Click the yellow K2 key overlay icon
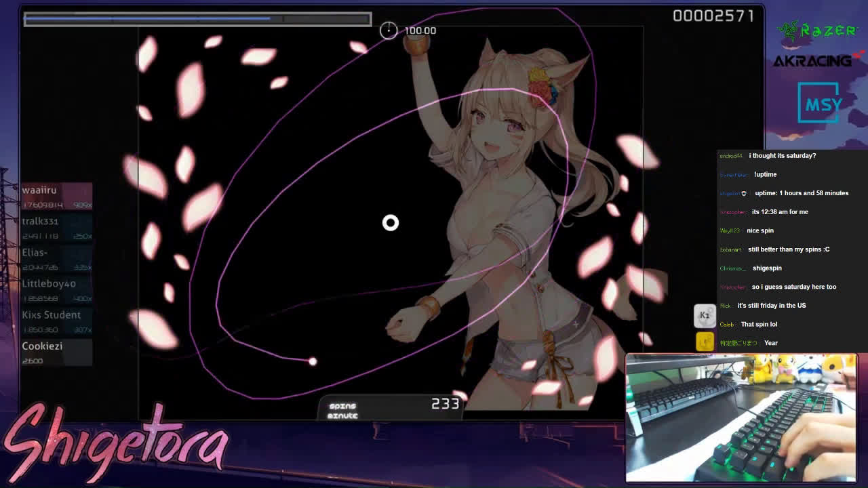 [x=705, y=341]
